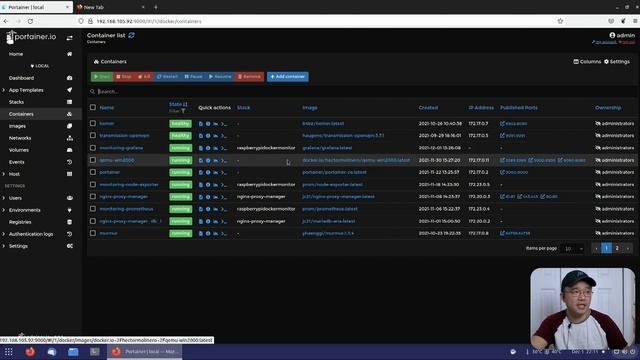640x360 pixels.
Task: Open the Firefox icon in the taskbar
Action: (x=30, y=351)
